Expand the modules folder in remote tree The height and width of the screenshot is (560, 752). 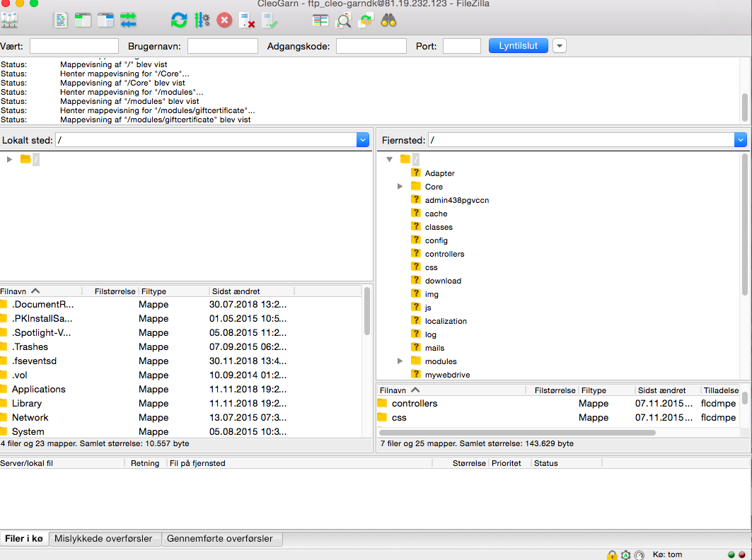point(400,361)
